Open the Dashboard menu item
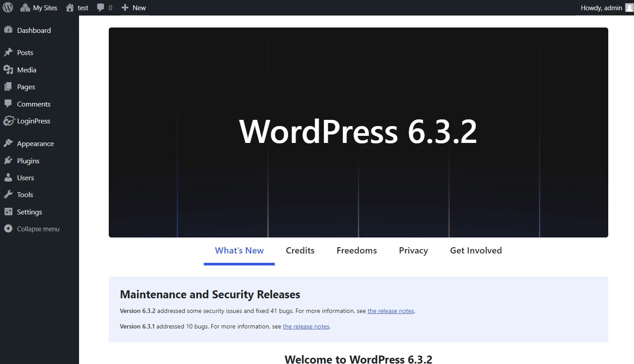The height and width of the screenshot is (364, 634). click(34, 30)
